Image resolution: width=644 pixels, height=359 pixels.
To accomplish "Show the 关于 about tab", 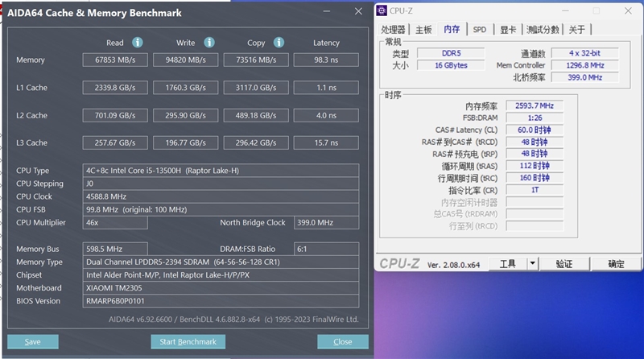I will 577,29.
